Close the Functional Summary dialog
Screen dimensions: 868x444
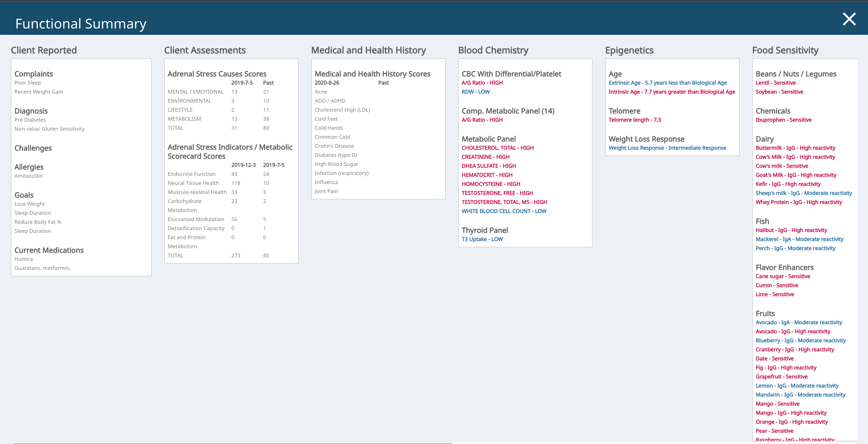pyautogui.click(x=849, y=19)
